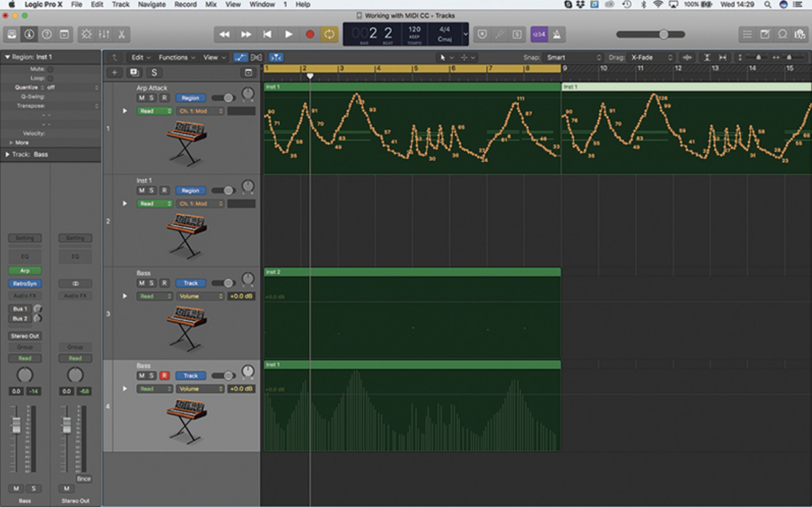Open the Library panel icon
The height and width of the screenshot is (507, 812).
[12, 34]
